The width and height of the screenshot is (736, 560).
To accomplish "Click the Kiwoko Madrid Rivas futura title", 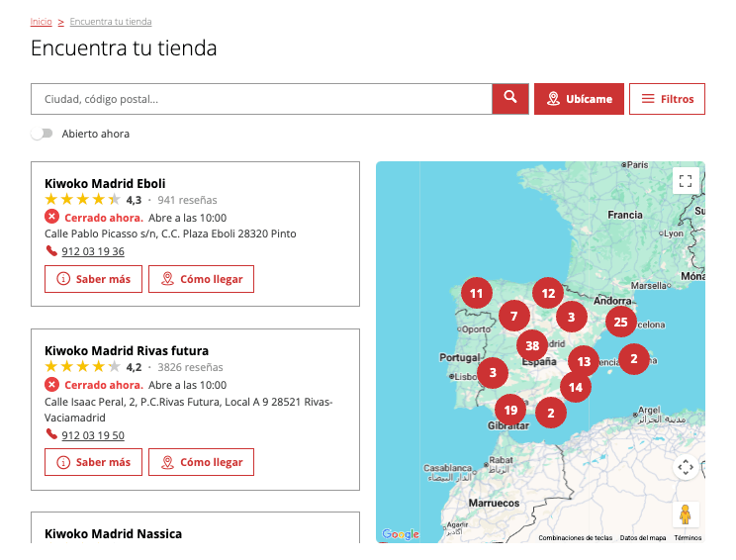I will point(127,350).
